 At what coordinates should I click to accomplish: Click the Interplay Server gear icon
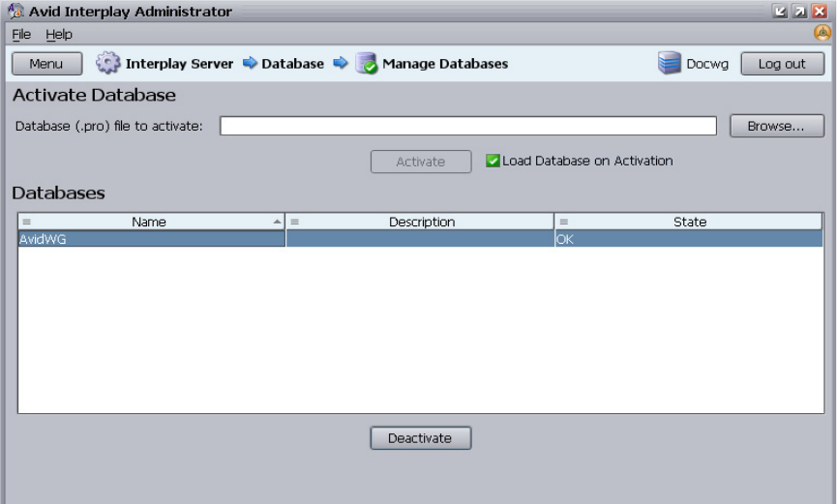click(x=107, y=63)
